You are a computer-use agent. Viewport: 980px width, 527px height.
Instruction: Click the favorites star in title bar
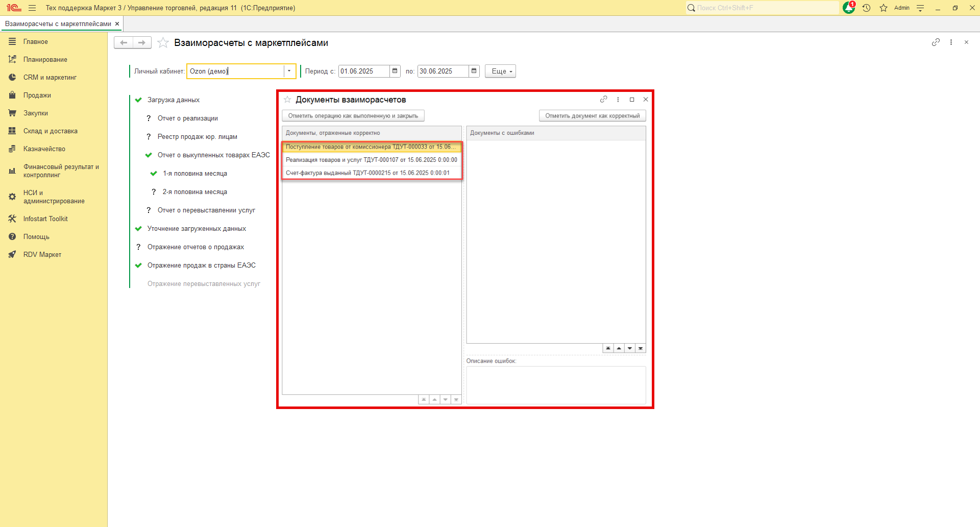884,8
